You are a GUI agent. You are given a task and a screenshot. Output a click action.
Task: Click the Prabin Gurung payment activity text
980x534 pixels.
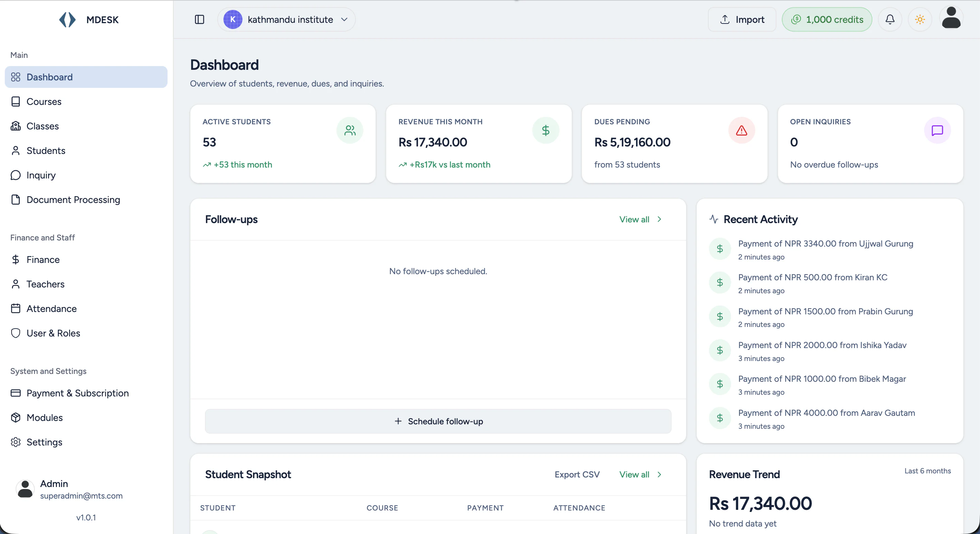coord(825,311)
